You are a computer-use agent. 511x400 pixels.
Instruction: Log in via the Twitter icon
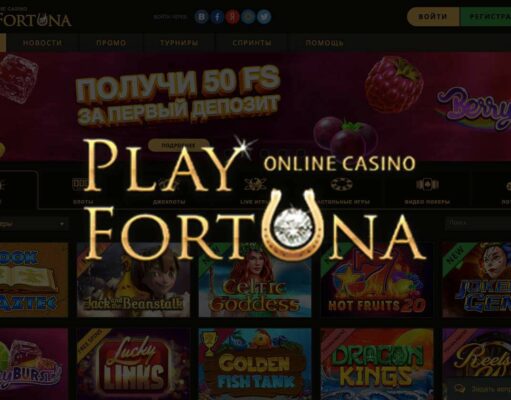click(x=264, y=17)
